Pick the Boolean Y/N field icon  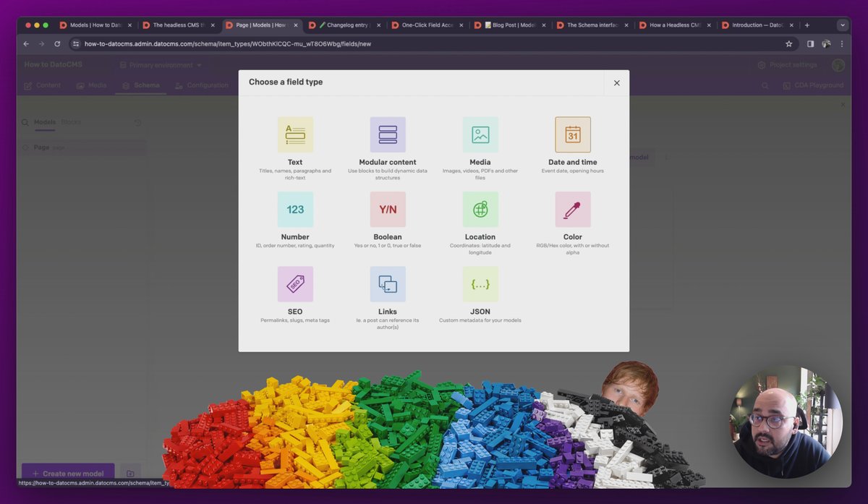pos(388,209)
